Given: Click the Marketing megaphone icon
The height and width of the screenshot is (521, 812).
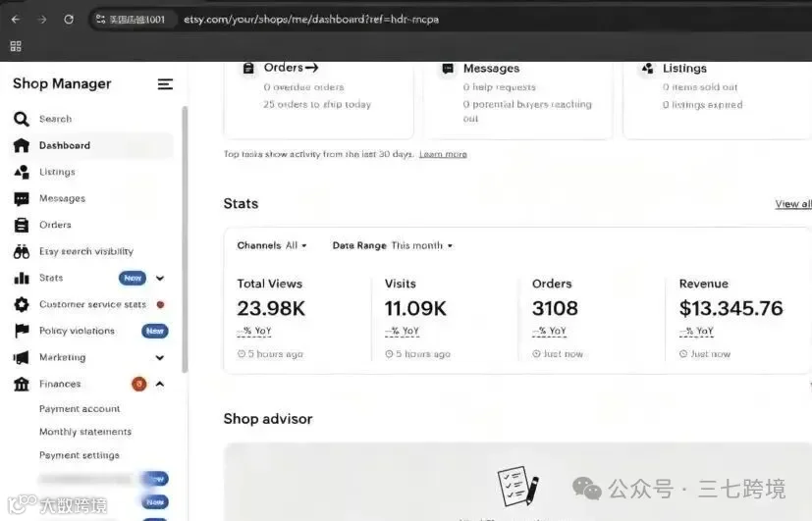Looking at the screenshot, I should [x=22, y=357].
